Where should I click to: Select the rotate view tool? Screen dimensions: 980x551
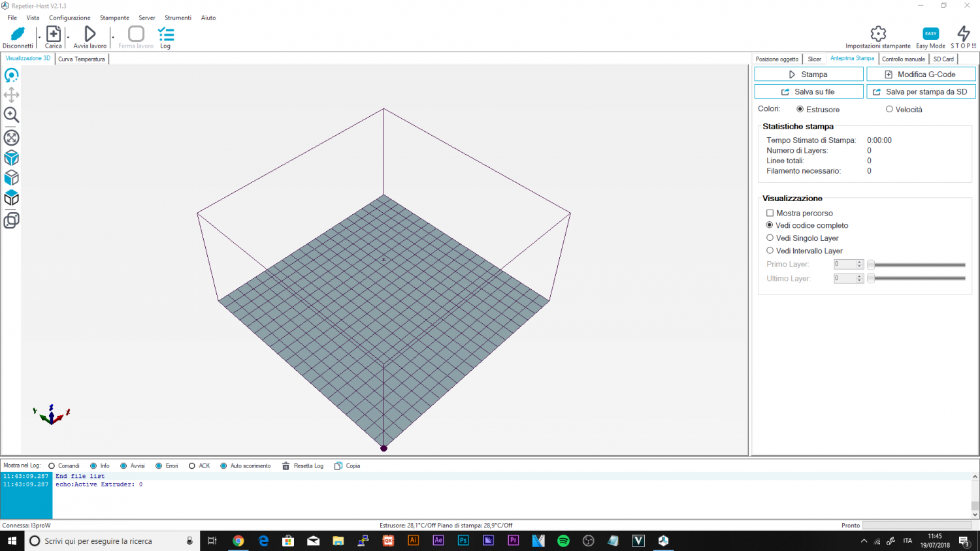point(11,76)
